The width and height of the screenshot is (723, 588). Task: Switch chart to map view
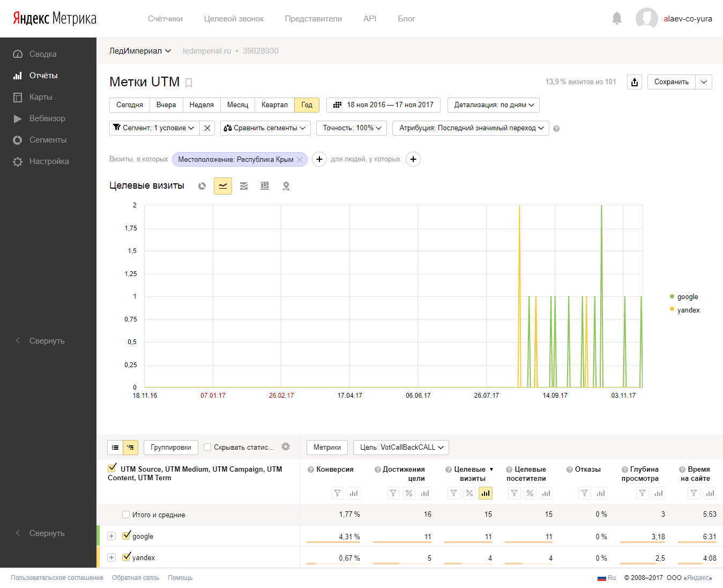point(286,186)
